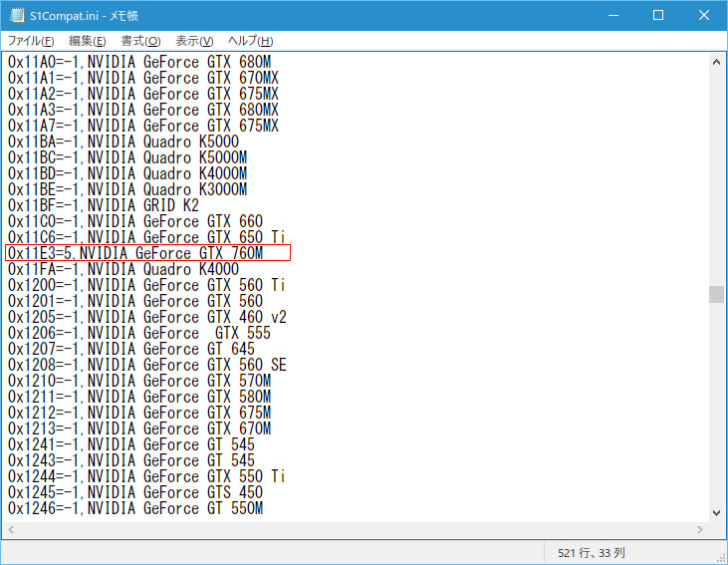This screenshot has height=565, width=728.
Task: Minimize the Notepad window
Action: tap(612, 16)
